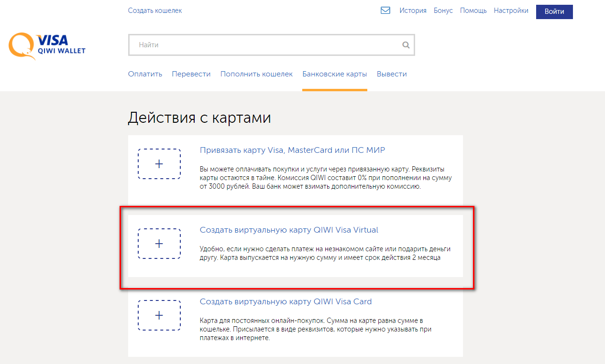Click the search magnifier icon
Viewport: 605px width, 364px height.
tap(406, 45)
